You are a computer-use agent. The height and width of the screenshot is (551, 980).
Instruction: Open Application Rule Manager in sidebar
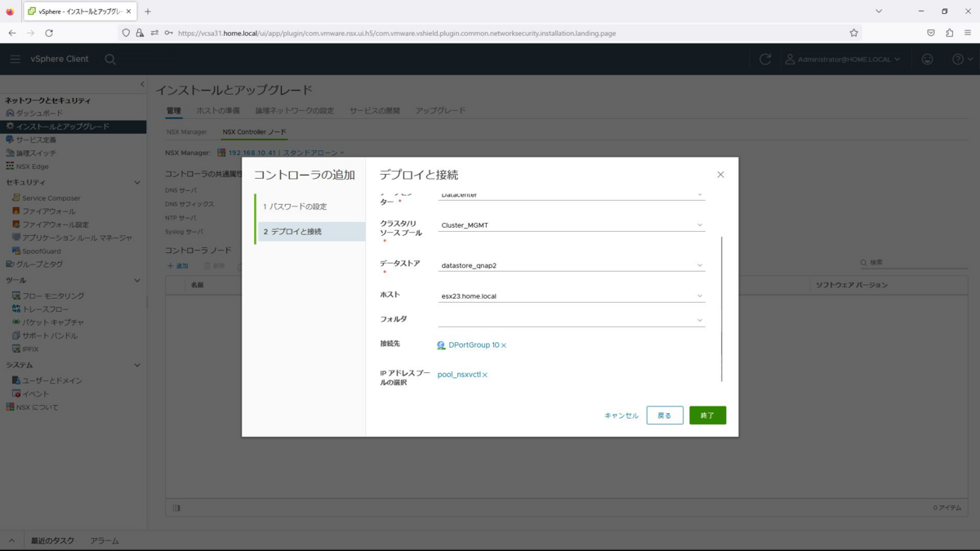(x=77, y=238)
